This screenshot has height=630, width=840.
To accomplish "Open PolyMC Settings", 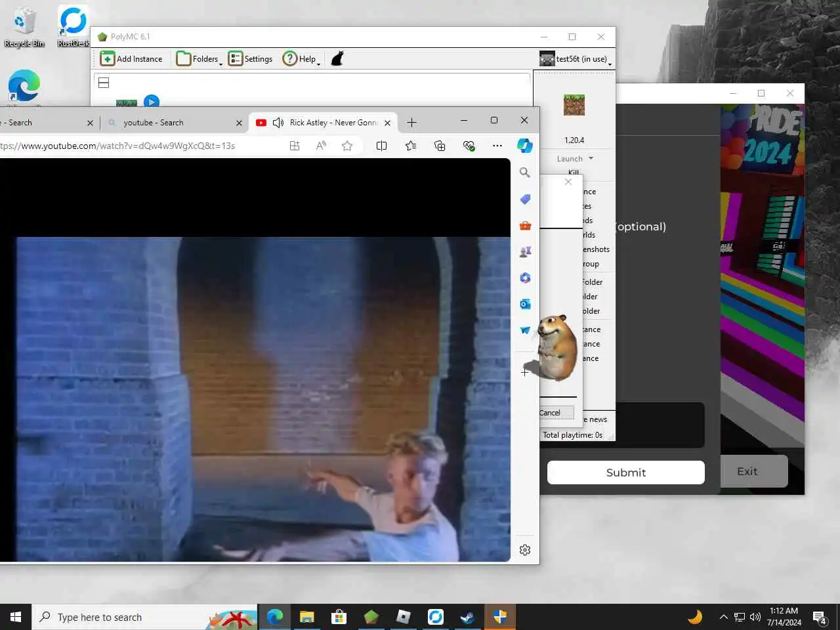I will [x=250, y=59].
